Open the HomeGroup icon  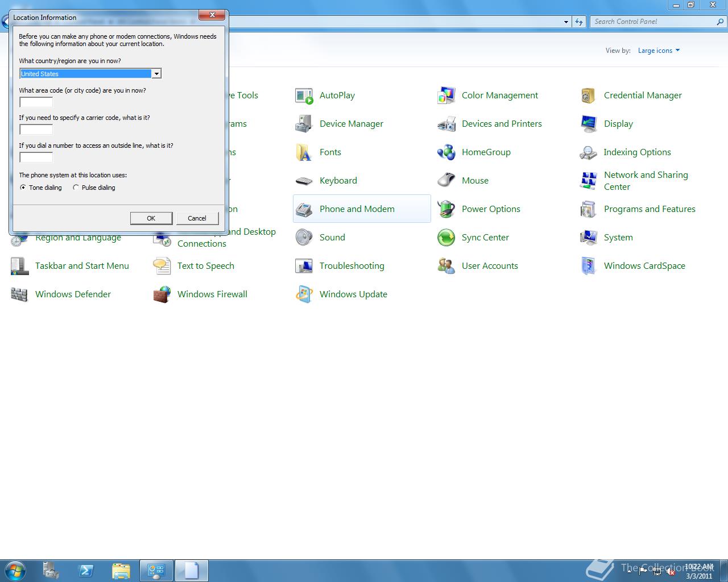click(446, 152)
